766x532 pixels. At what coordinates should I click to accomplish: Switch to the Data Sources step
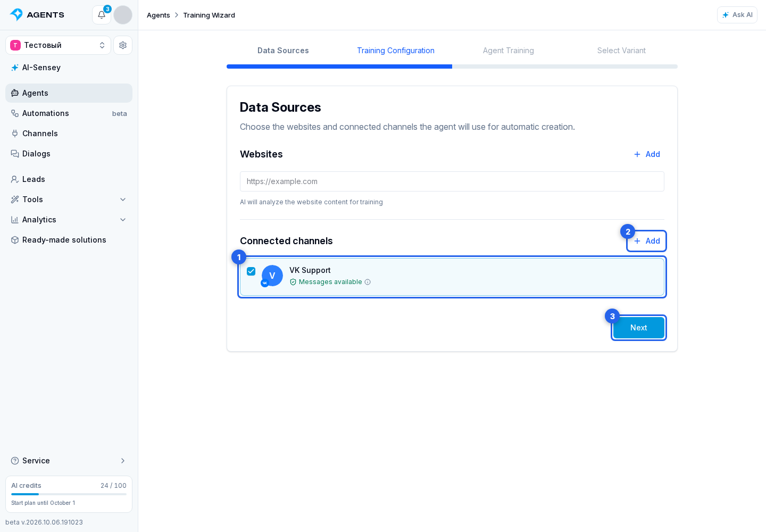coord(283,51)
